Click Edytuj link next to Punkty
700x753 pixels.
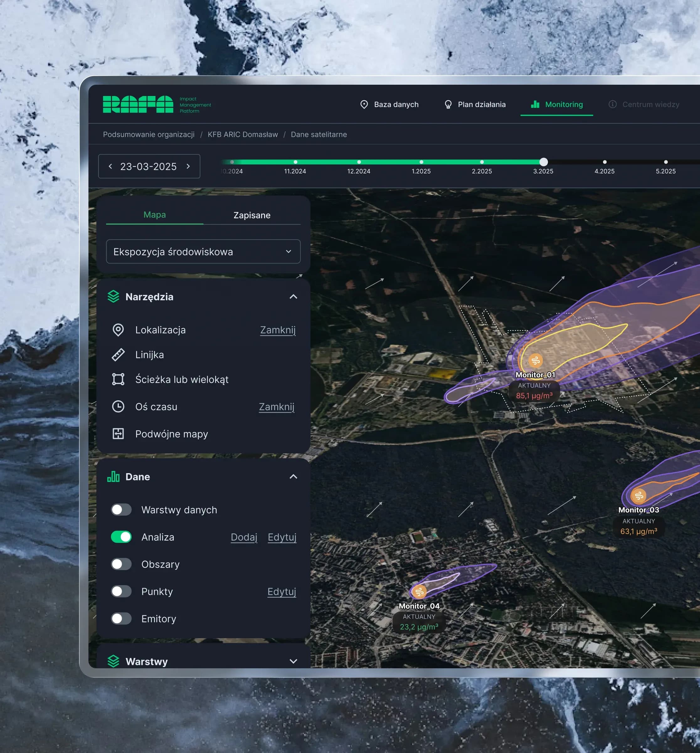[282, 592]
